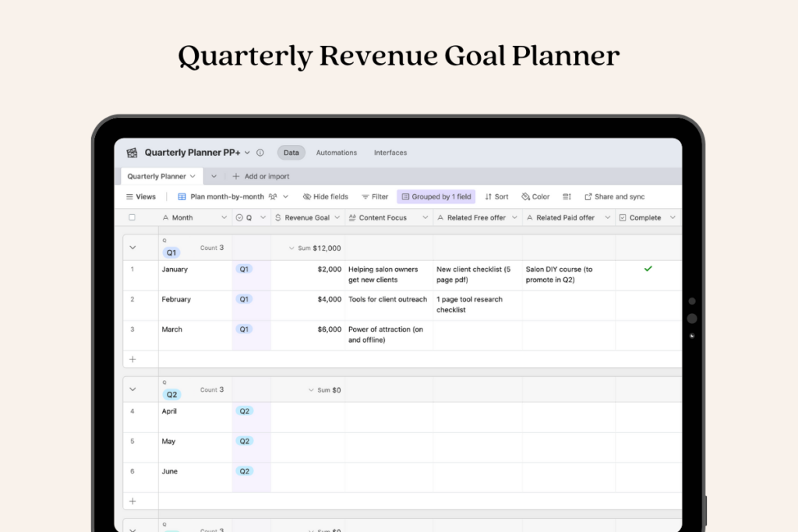Open the Interfaces tab

click(390, 153)
